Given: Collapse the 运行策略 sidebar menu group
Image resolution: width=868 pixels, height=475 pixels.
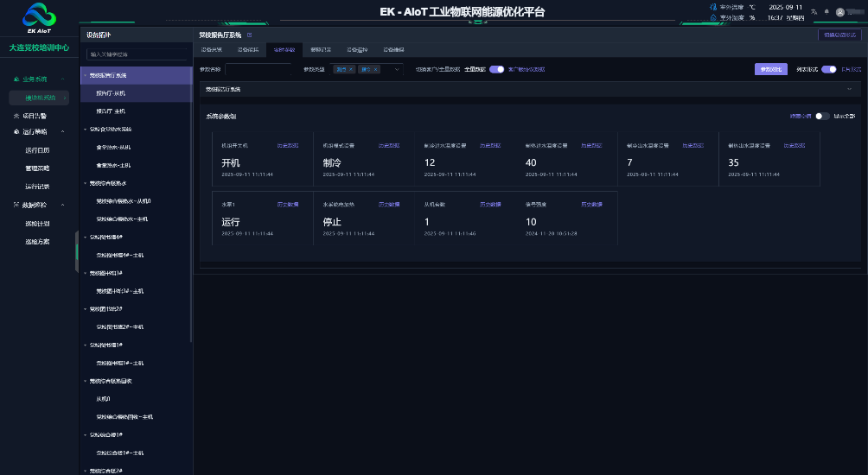Looking at the screenshot, I should (x=62, y=132).
